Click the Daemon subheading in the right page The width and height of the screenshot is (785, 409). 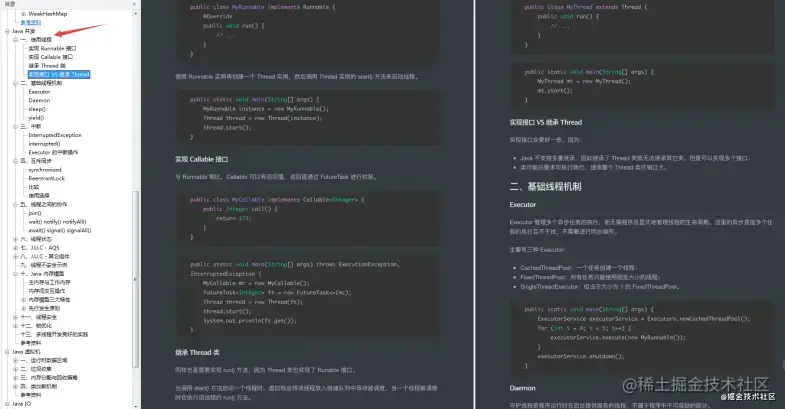click(x=522, y=388)
